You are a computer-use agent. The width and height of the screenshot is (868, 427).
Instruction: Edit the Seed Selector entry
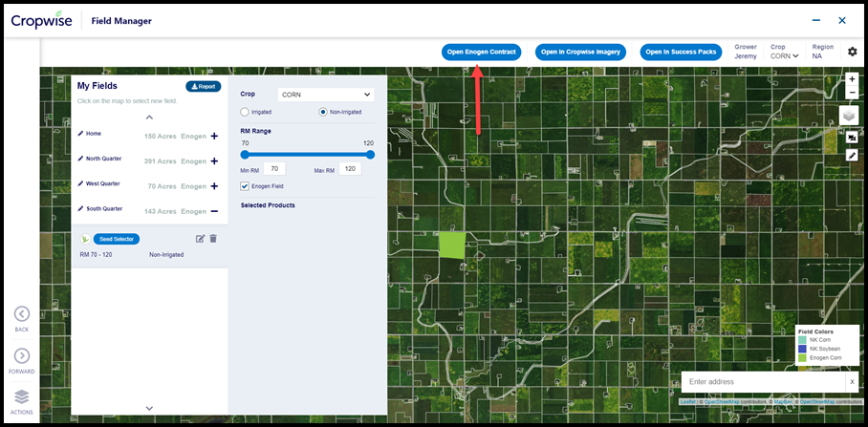(201, 239)
